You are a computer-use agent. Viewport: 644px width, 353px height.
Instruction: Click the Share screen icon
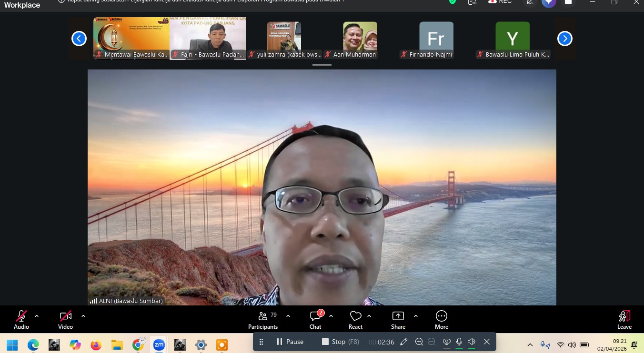coord(398,319)
